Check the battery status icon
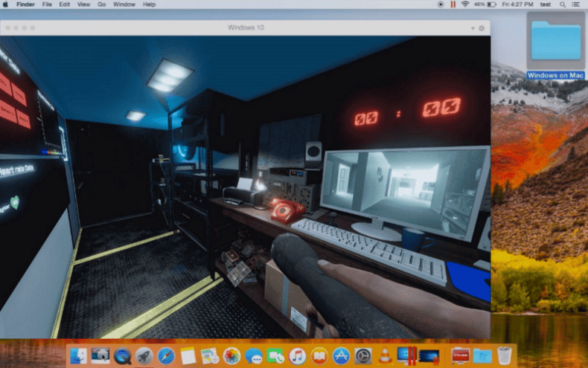The image size is (588, 368). pos(492,4)
